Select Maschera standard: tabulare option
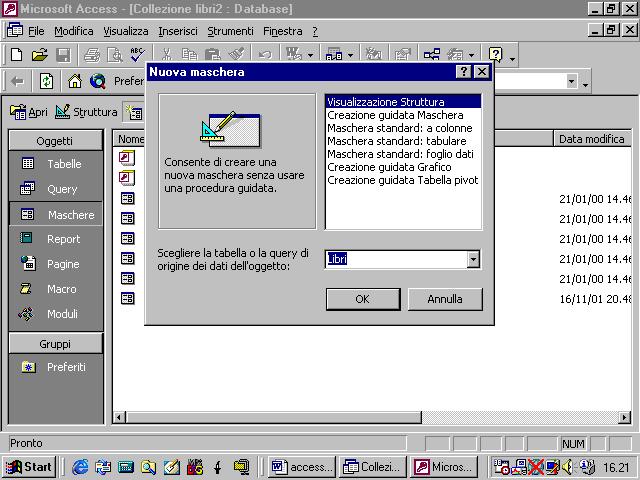Screen dimensions: 640x480 coord(396,141)
